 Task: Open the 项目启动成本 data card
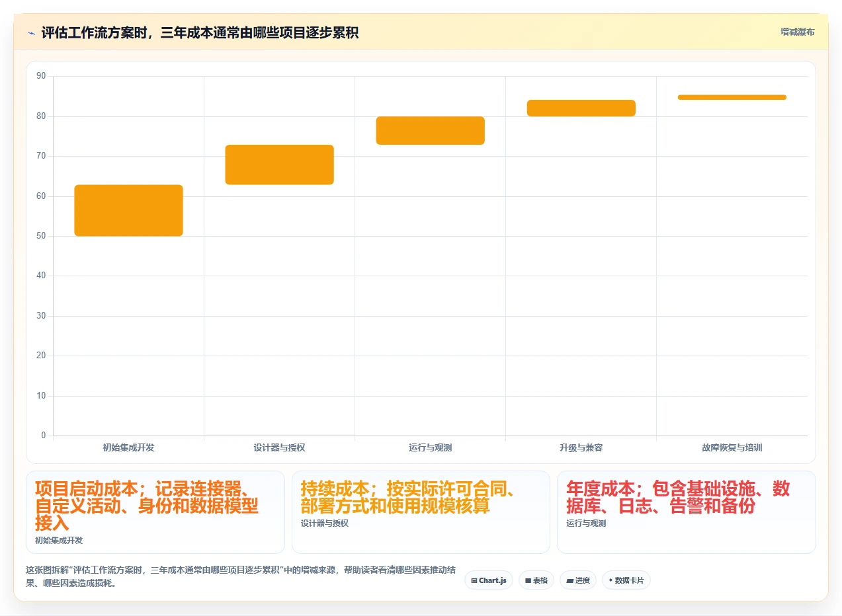point(155,512)
